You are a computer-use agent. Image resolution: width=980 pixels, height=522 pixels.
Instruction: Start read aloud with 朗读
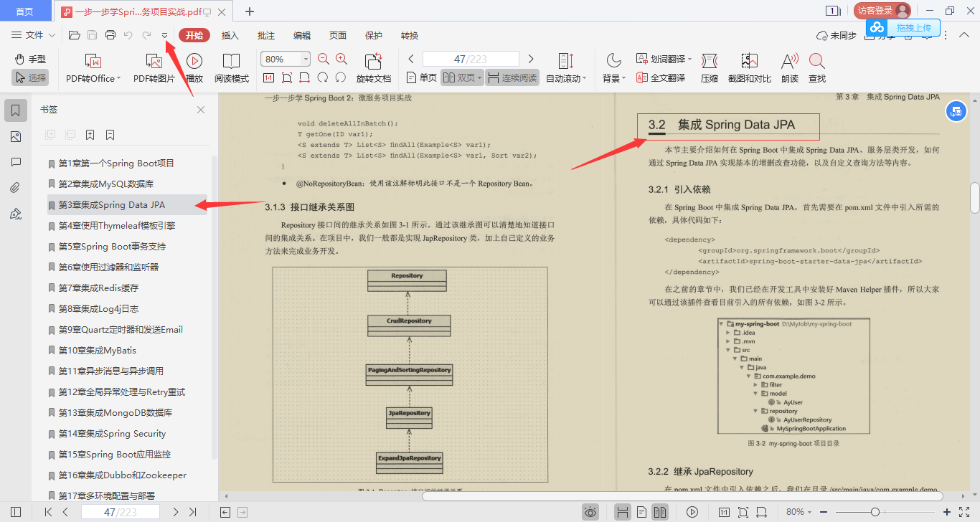click(790, 69)
